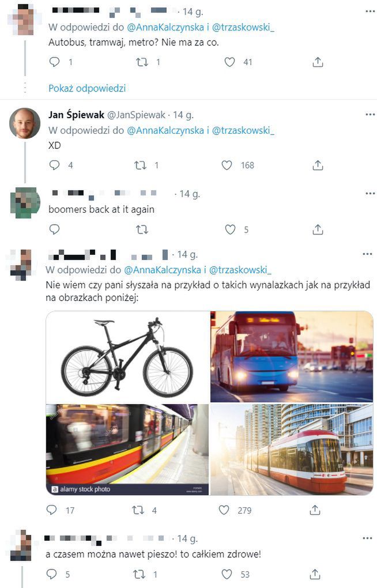Like the 'można nawet pieszo' tweet

tap(227, 574)
